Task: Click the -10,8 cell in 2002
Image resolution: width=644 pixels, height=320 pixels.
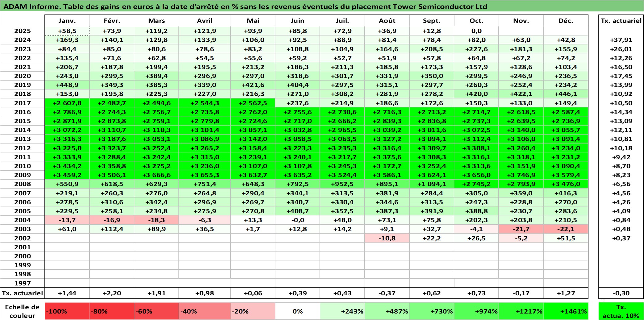Action: 387,238
